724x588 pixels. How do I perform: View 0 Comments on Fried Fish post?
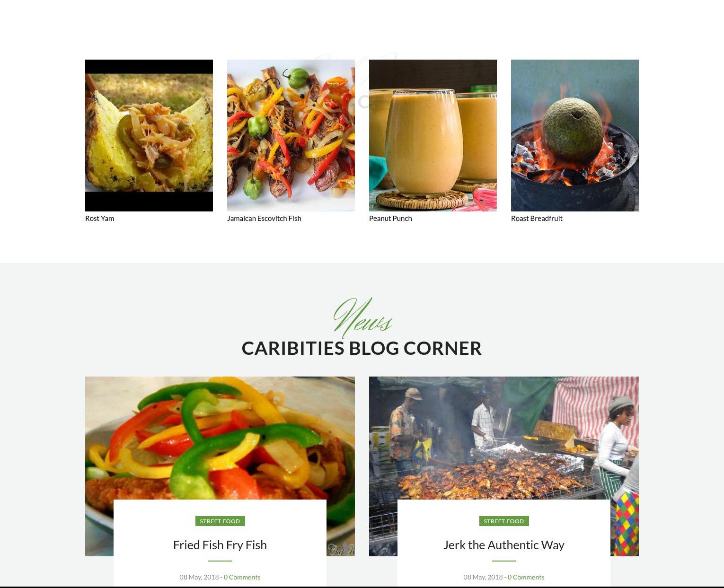pos(242,577)
